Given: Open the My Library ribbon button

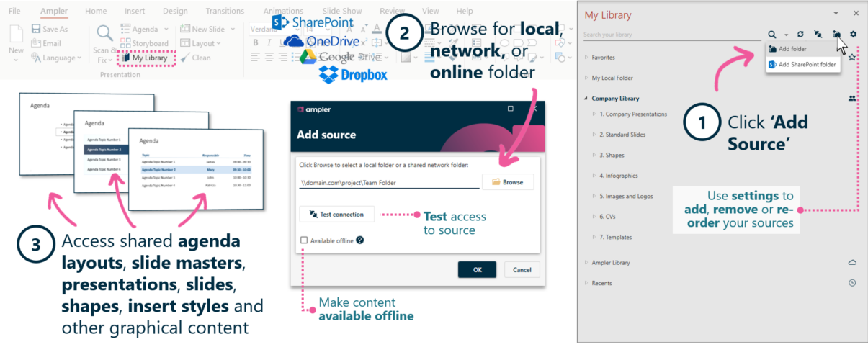Looking at the screenshot, I should click(146, 58).
